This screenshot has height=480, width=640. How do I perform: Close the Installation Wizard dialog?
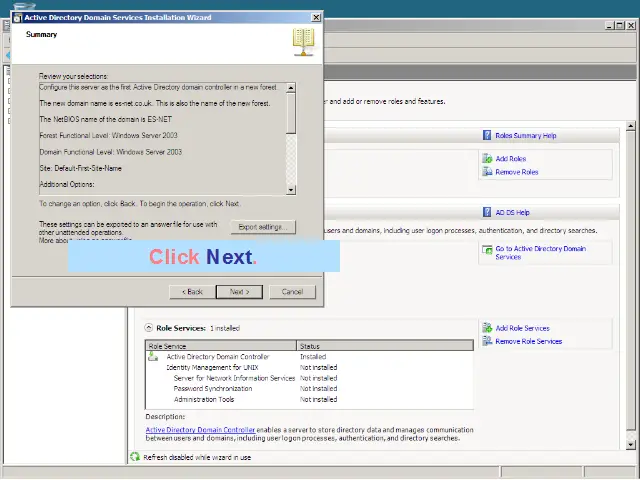tap(316, 18)
